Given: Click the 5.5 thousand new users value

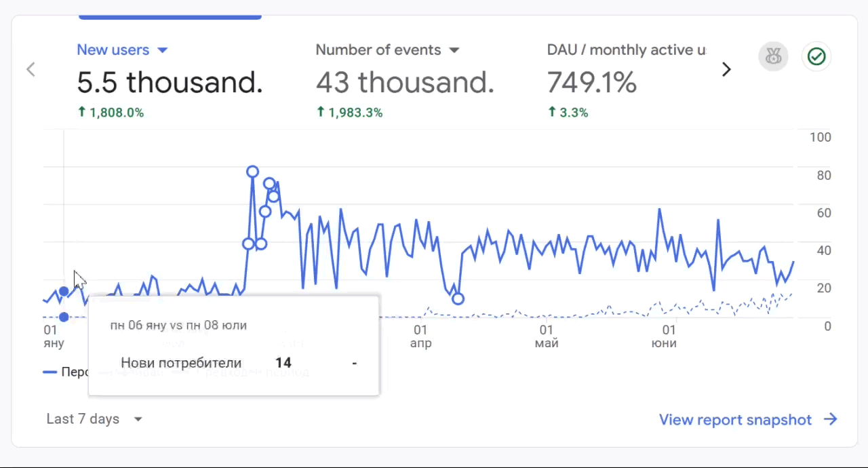Looking at the screenshot, I should (170, 83).
